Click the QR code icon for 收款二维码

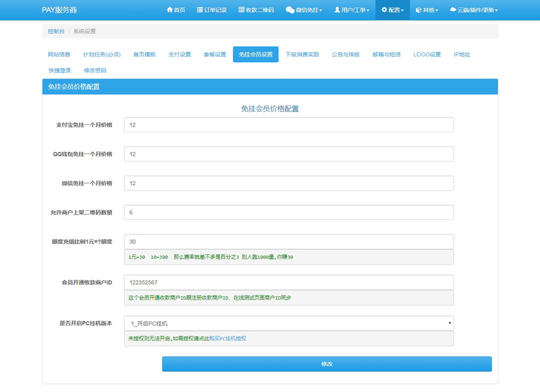point(241,10)
